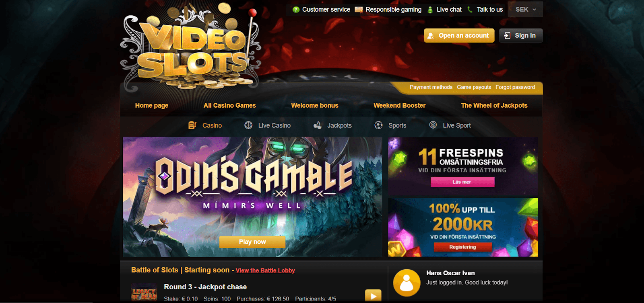The height and width of the screenshot is (303, 644).
Task: Open Live chat via its green person icon
Action: click(430, 9)
